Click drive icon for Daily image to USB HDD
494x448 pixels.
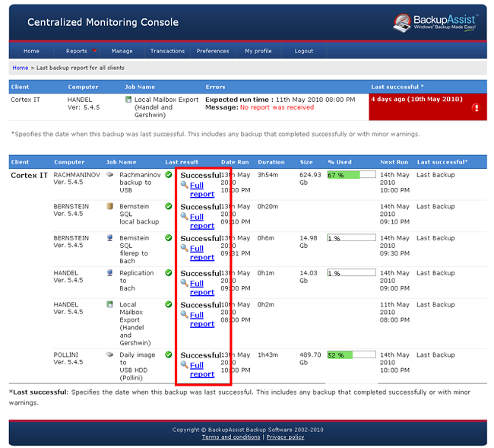[x=109, y=354]
